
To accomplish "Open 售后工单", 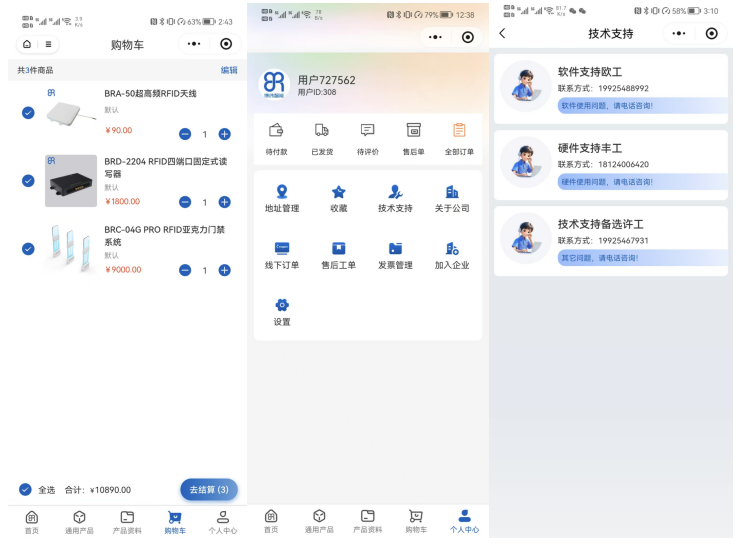I will coord(339,255).
